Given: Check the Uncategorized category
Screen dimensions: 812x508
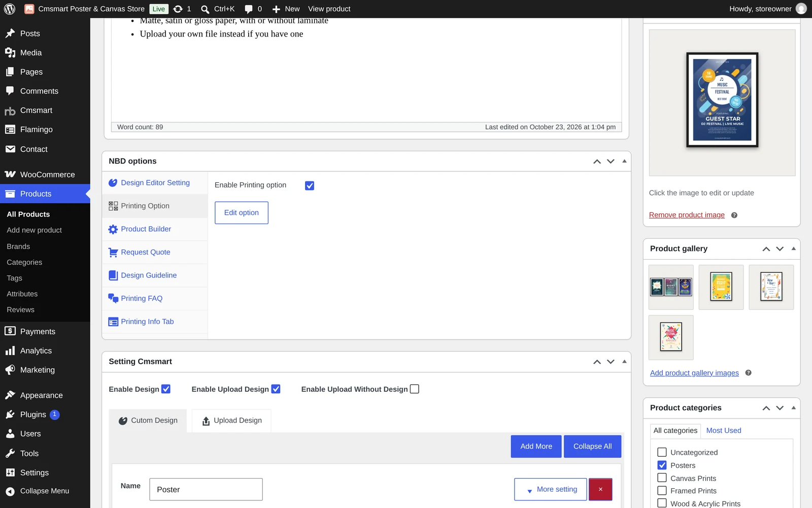Looking at the screenshot, I should pos(662,452).
